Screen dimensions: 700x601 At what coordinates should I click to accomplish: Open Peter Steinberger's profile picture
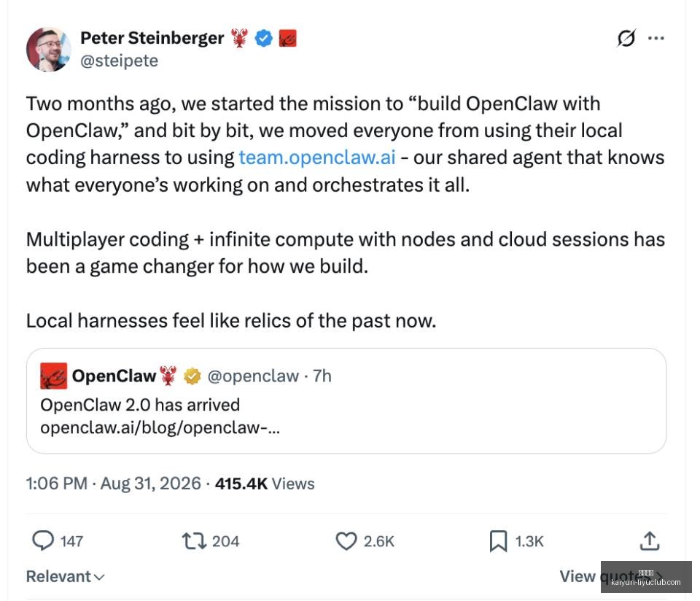pos(49,49)
